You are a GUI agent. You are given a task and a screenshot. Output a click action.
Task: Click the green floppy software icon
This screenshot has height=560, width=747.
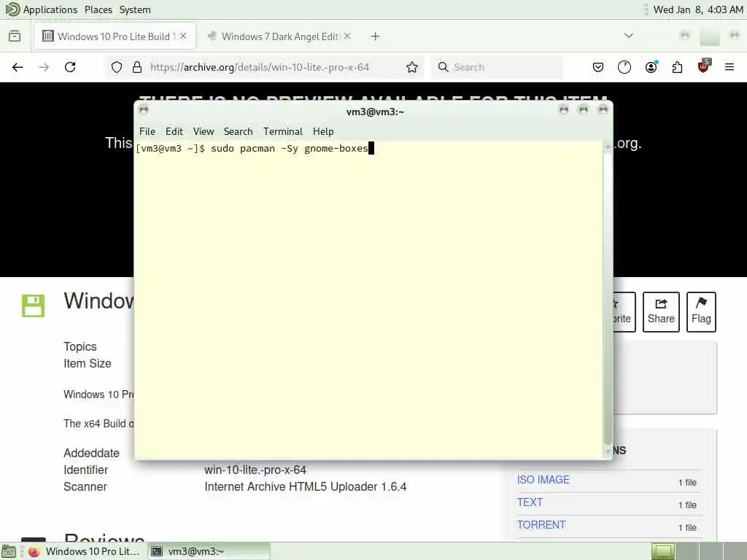(33, 306)
